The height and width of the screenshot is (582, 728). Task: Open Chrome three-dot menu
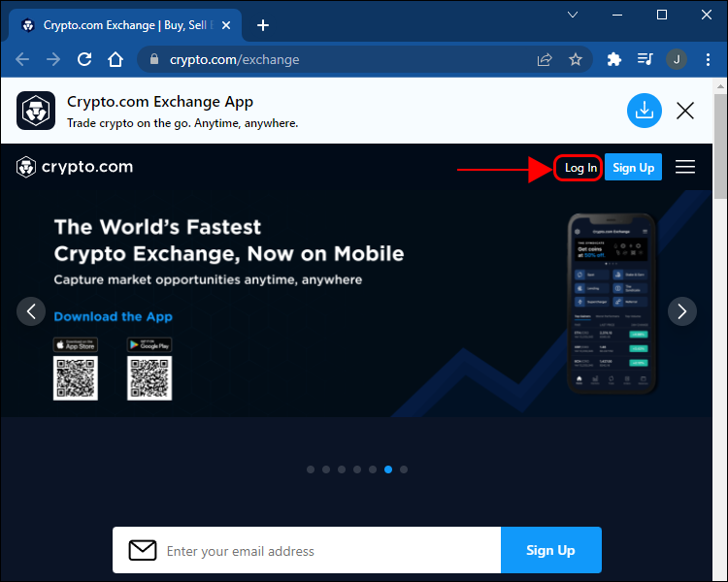[x=708, y=59]
